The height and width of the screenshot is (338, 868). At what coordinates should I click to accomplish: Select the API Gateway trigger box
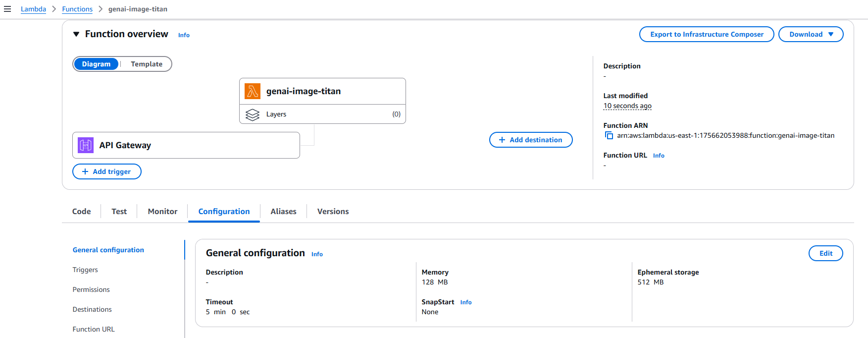[x=186, y=145]
